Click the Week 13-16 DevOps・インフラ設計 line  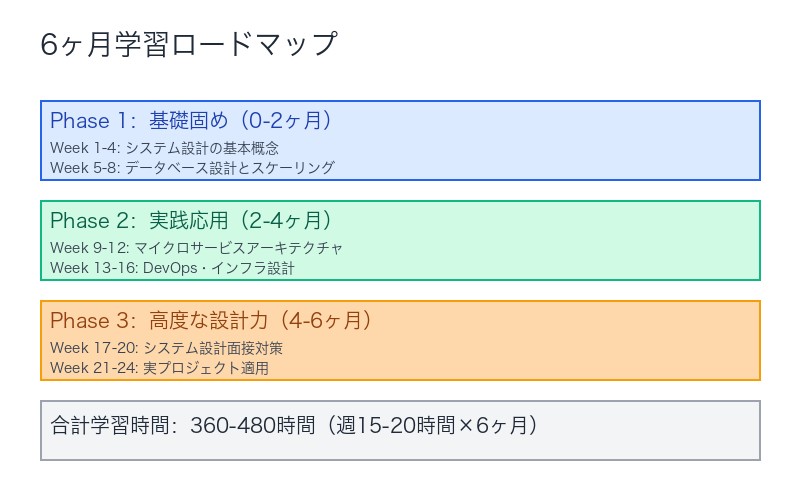[172, 268]
